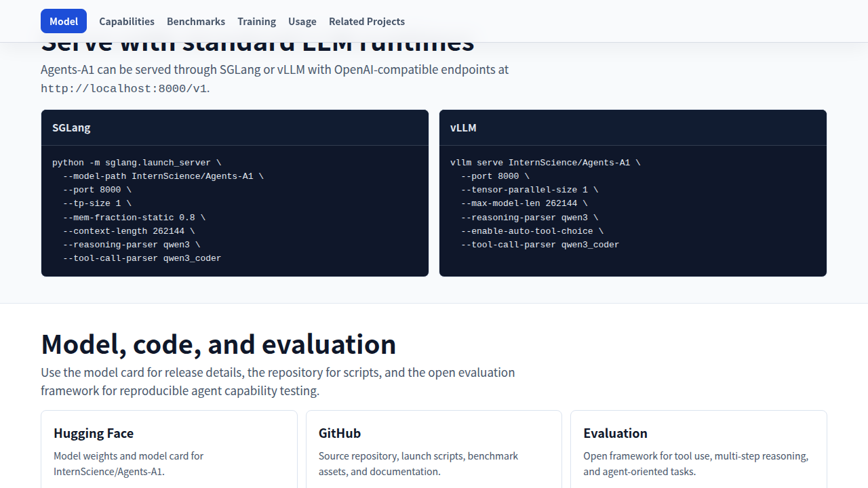This screenshot has width=868, height=488.
Task: Click the 'Agents-A1 can be served' paragraph
Action: click(275, 79)
